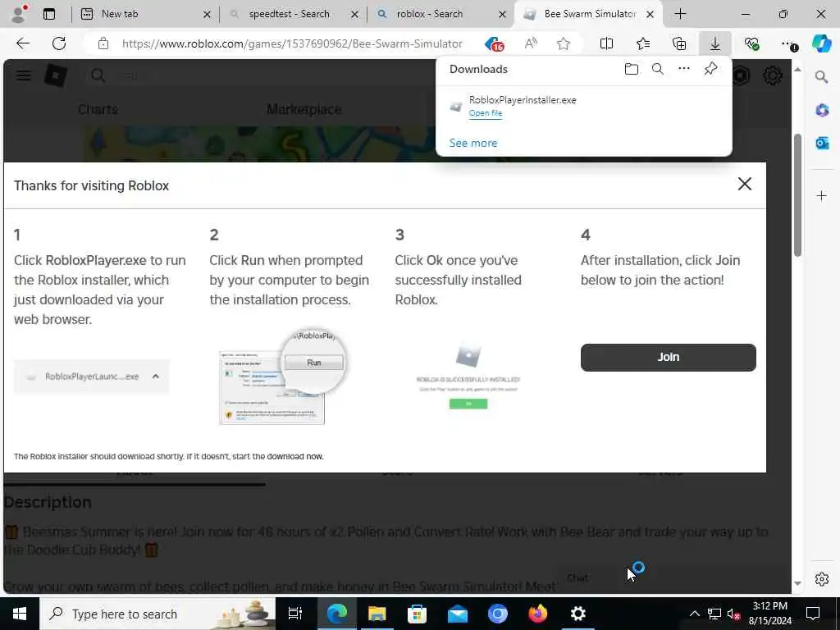840x630 pixels.
Task: Open the Roblox hamburger menu
Action: (x=24, y=75)
